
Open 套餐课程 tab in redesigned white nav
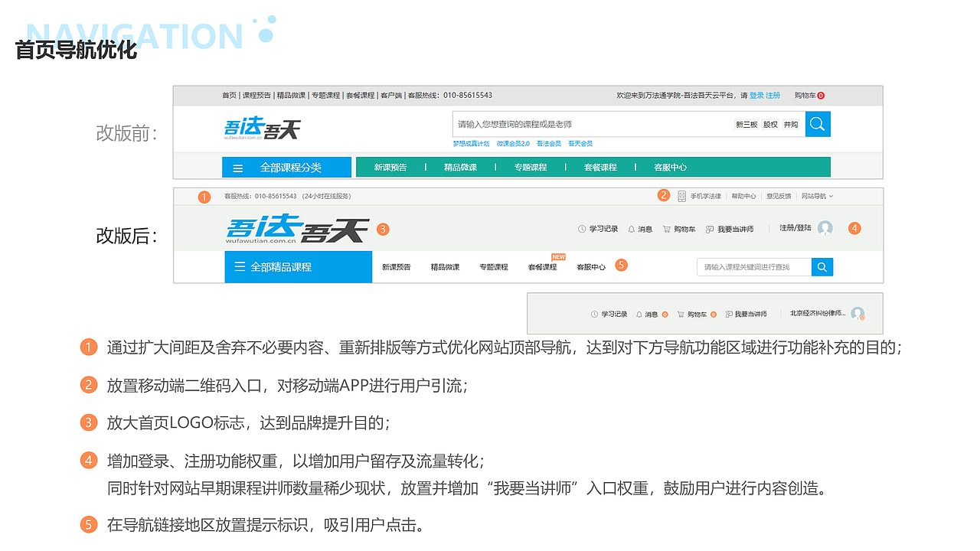(x=542, y=267)
